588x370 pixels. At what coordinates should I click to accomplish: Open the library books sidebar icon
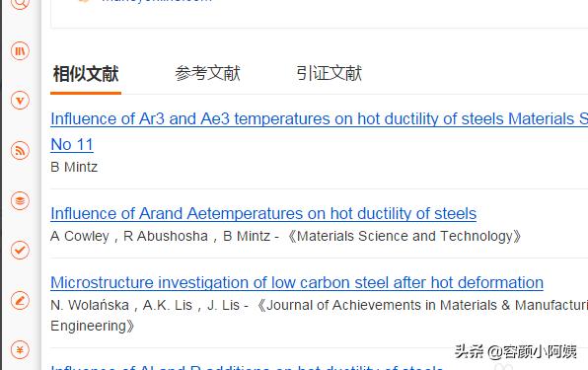click(20, 50)
